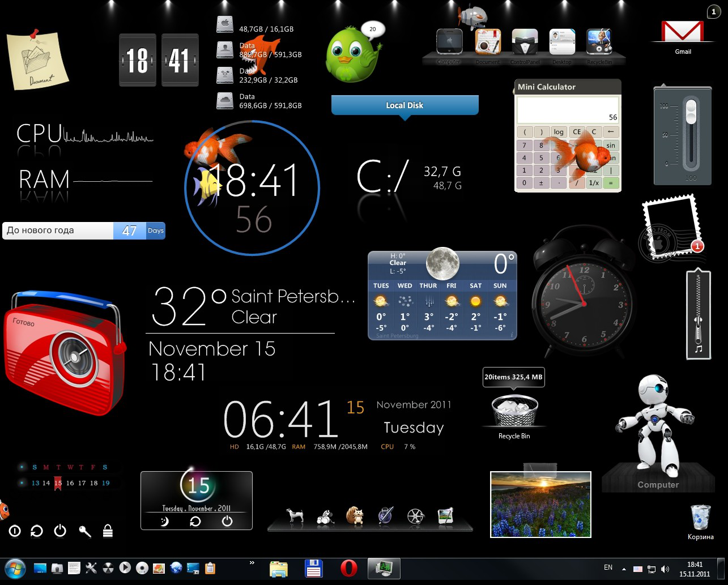Click the weather widget info i icon

pos(512,335)
